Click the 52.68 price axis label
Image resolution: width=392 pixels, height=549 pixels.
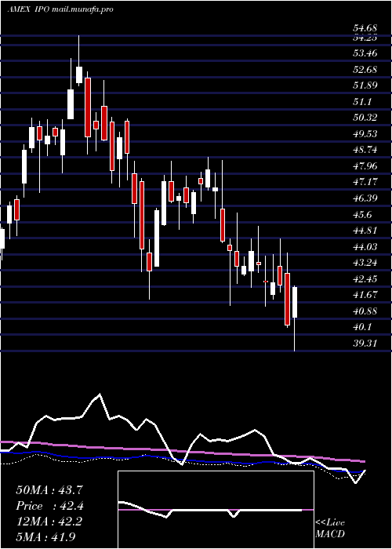365,69
